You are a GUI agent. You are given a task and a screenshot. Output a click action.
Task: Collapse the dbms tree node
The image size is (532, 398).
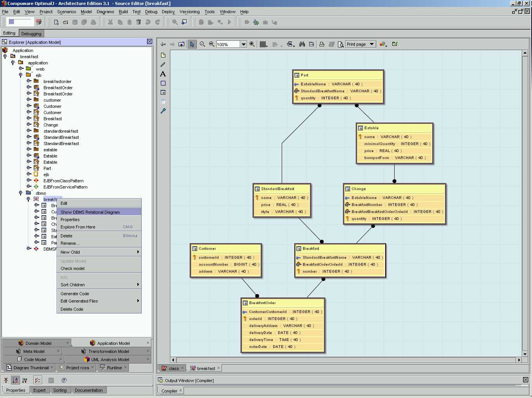21,193
